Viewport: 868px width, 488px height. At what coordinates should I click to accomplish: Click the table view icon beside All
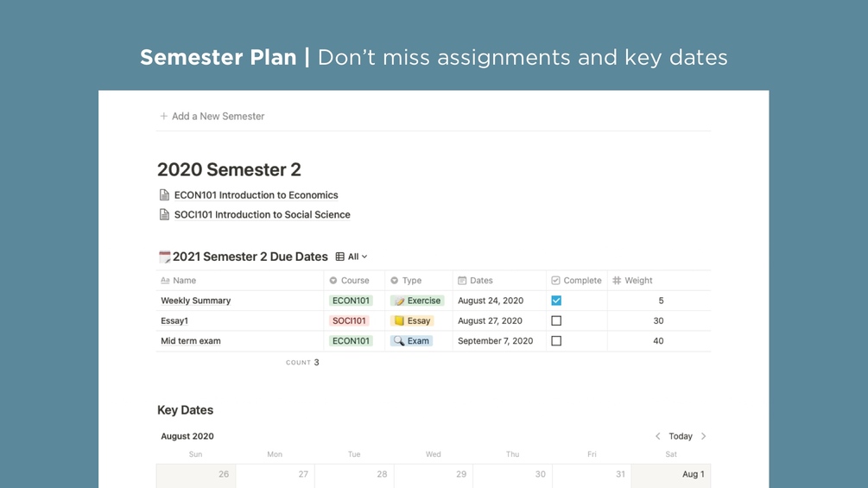(340, 257)
